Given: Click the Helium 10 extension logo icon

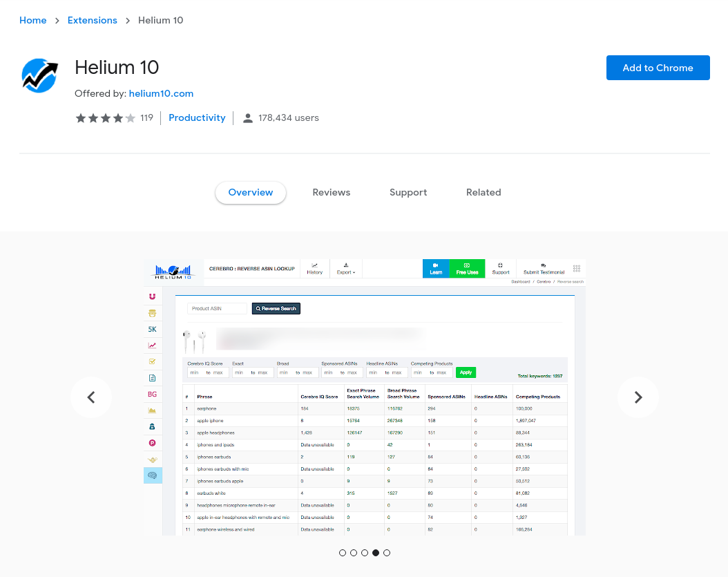Looking at the screenshot, I should point(40,76).
